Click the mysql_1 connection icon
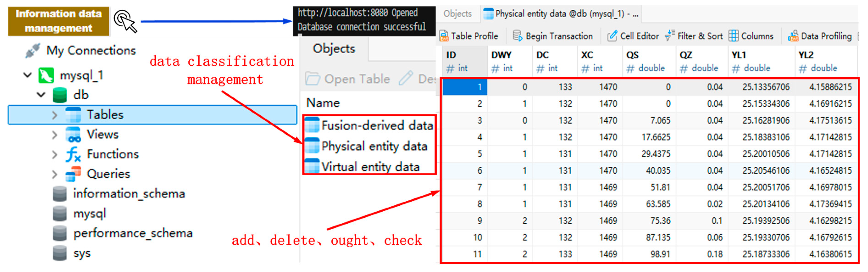 point(46,75)
